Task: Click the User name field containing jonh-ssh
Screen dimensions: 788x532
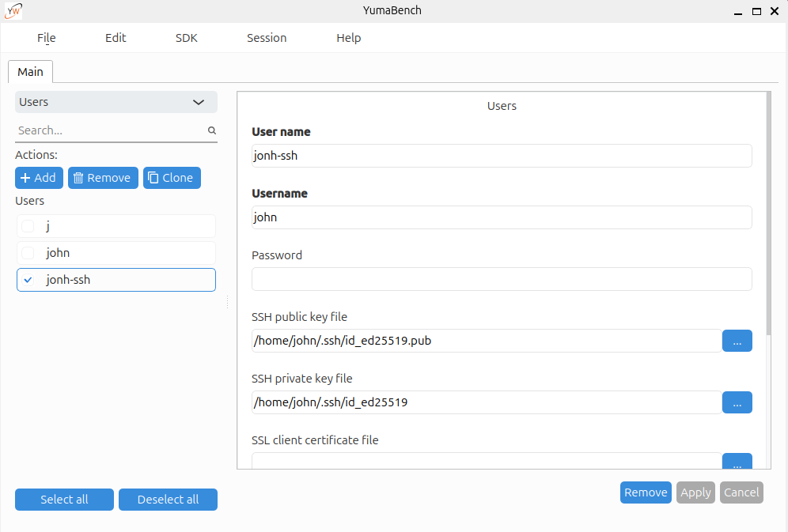Action: (x=502, y=156)
